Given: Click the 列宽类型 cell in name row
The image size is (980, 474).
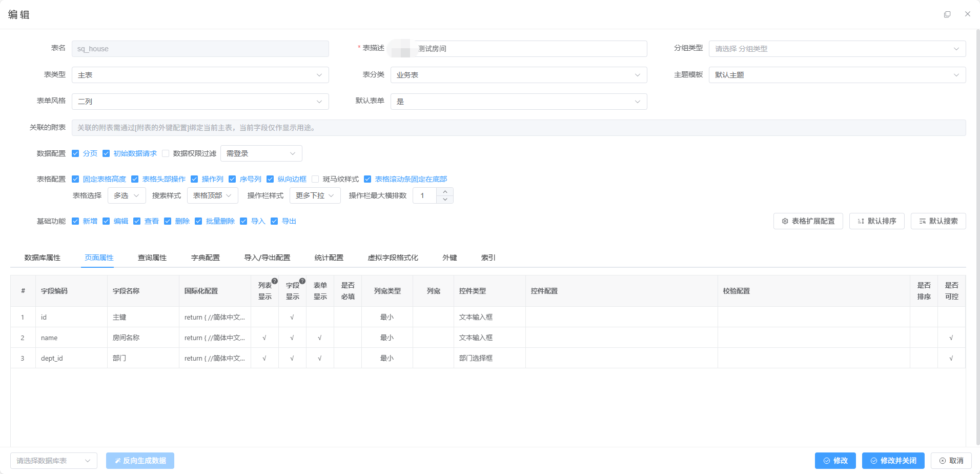Looking at the screenshot, I should (387, 338).
